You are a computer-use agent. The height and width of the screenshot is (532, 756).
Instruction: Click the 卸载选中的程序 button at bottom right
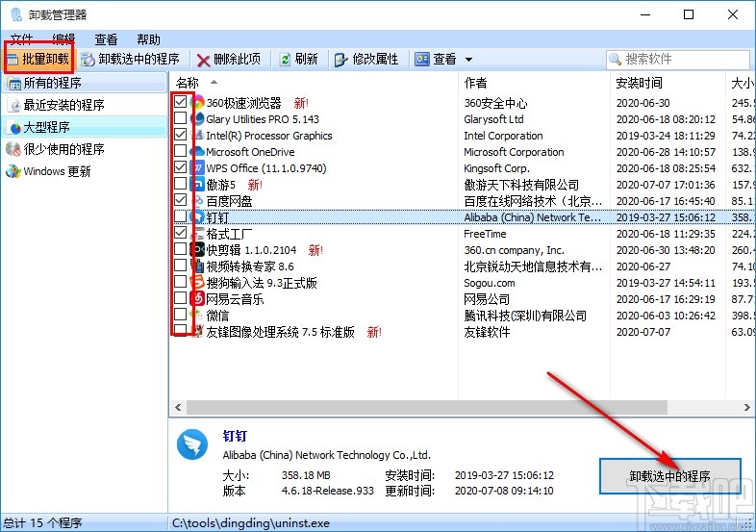click(669, 476)
